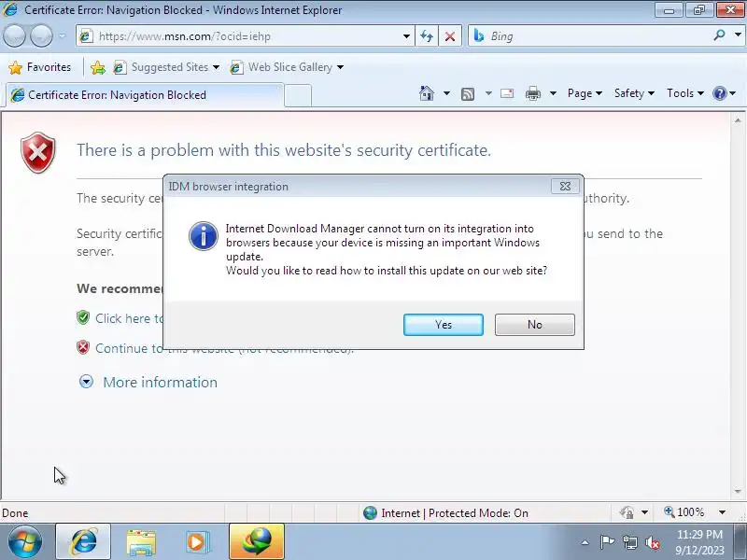Click the network tray icon
Screen dimensions: 747x560
click(630, 542)
